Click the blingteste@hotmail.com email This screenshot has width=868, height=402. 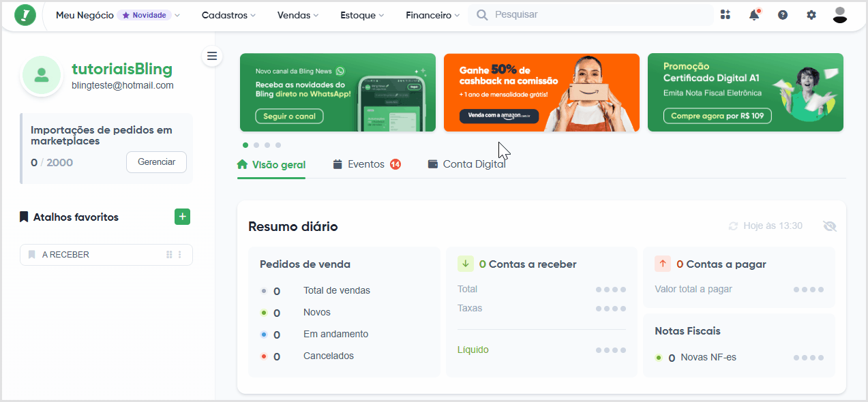point(123,86)
